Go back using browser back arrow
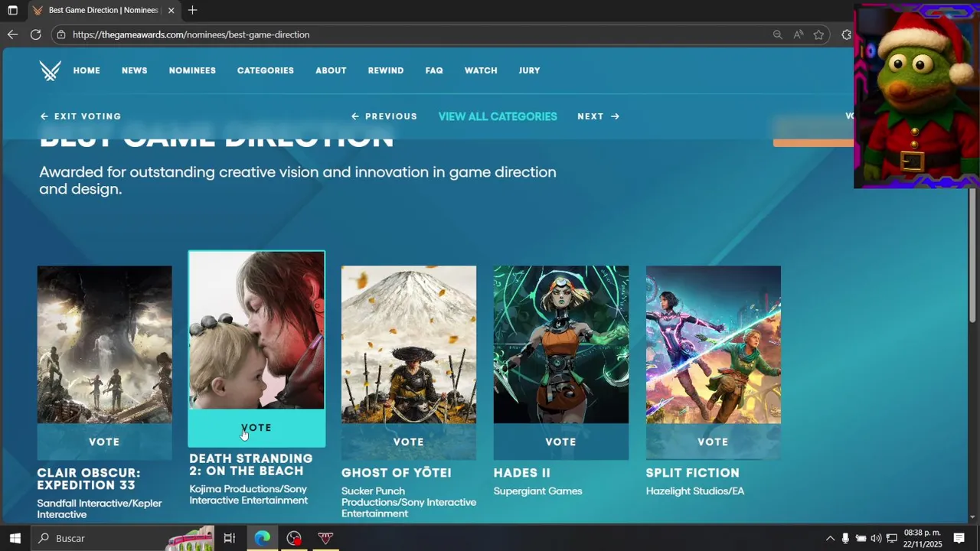Screen dimensions: 980x551 (x=12, y=34)
